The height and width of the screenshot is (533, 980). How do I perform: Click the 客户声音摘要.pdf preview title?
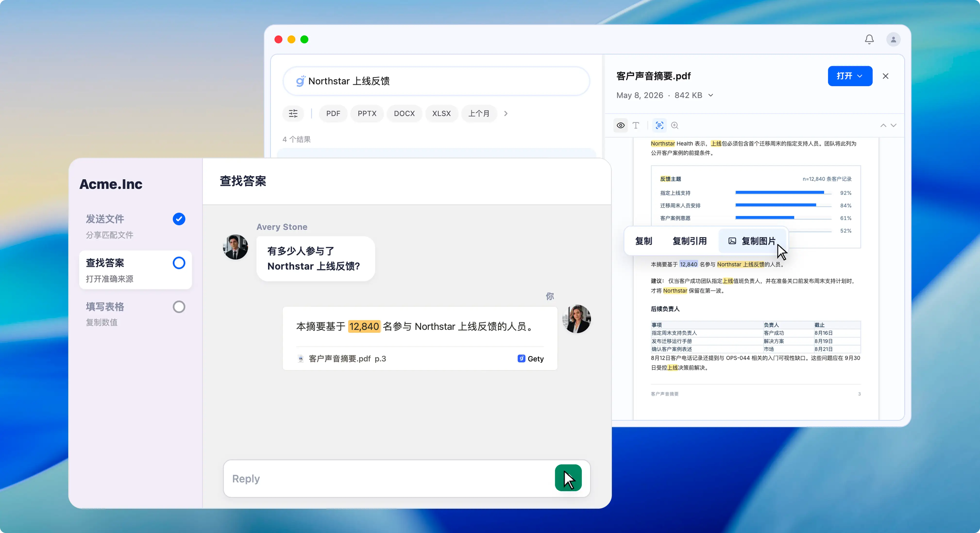pos(653,76)
